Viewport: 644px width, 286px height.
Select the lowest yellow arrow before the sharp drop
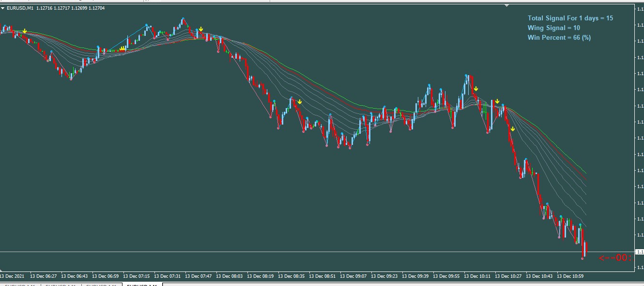tap(513, 129)
